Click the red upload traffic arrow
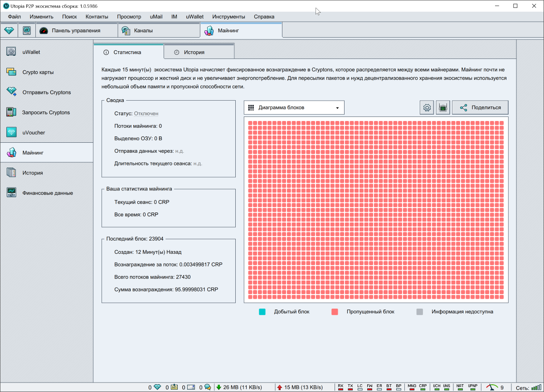Viewport: 544px width, 392px height. pyautogui.click(x=280, y=387)
